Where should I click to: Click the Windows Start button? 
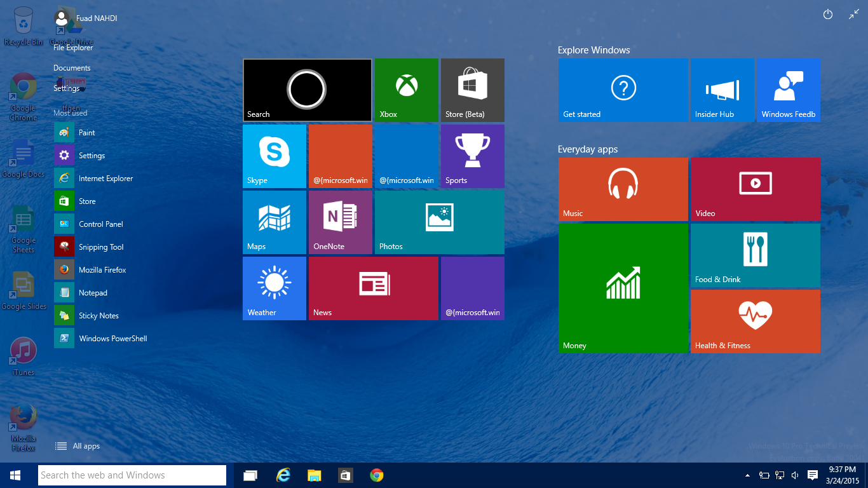tap(15, 475)
